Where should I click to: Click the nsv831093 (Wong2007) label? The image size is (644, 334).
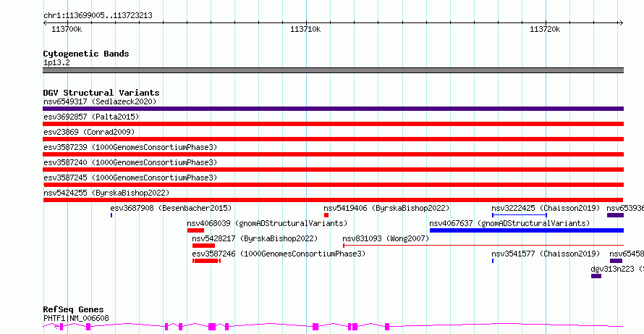(x=386, y=238)
